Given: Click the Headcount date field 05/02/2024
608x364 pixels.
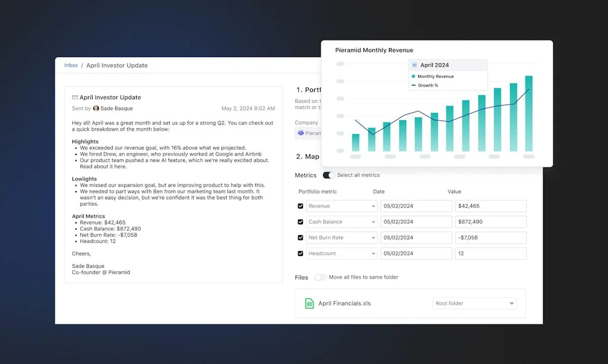Looking at the screenshot, I should coord(416,253).
